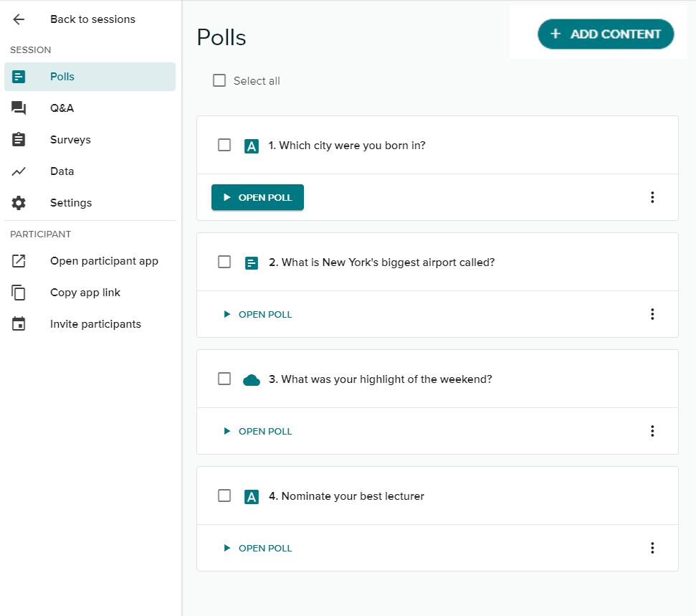
Task: Click the title '1. Which city were you born in?'
Action: [347, 146]
